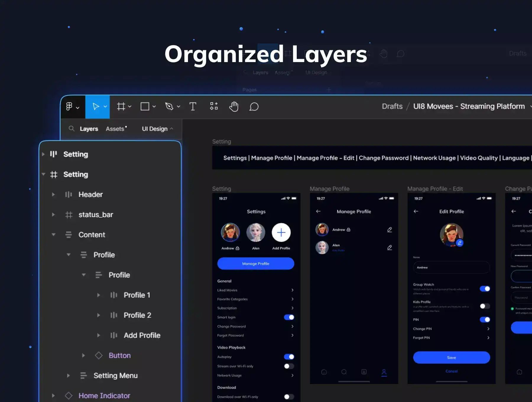Click the blue Manage Profile button
Screen dimensions: 532x402
click(256, 263)
